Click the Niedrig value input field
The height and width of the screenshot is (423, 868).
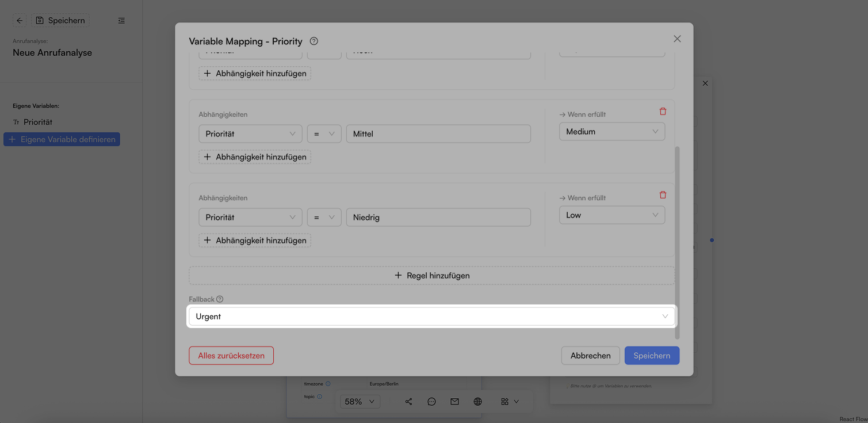pyautogui.click(x=438, y=218)
